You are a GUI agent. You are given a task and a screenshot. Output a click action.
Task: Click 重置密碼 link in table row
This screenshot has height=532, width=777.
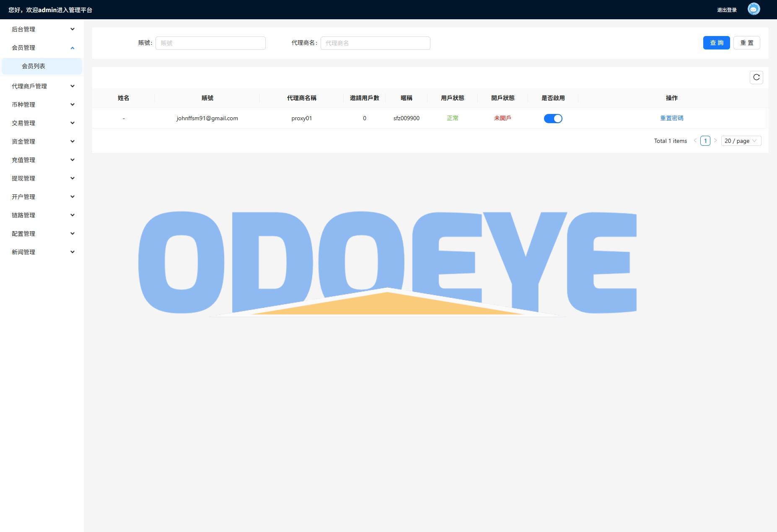click(x=671, y=118)
